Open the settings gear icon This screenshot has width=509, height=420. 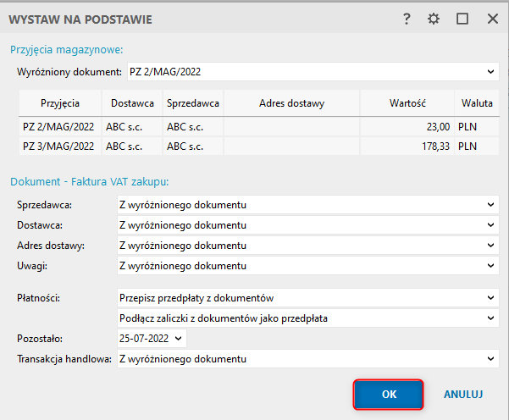coord(434,19)
